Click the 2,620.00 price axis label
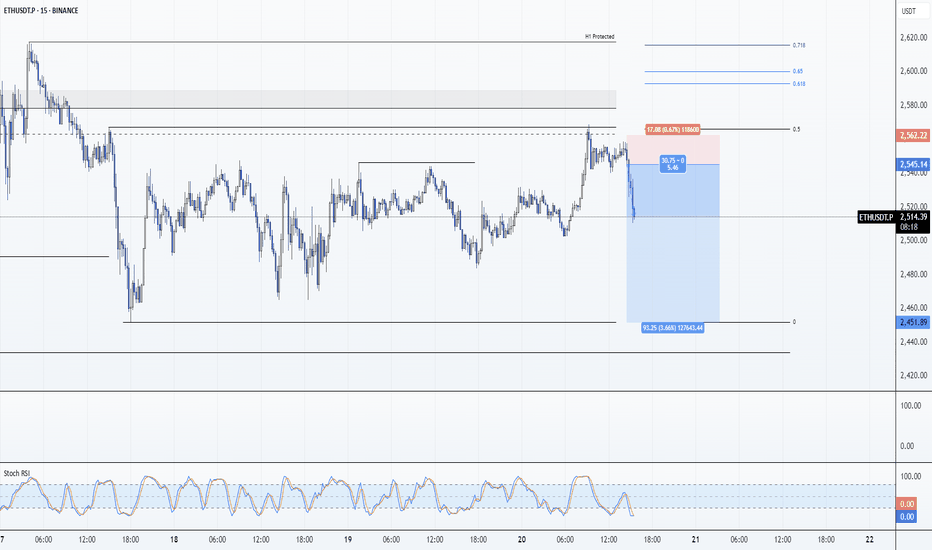Viewport: 932px width, 550px height. coord(908,38)
